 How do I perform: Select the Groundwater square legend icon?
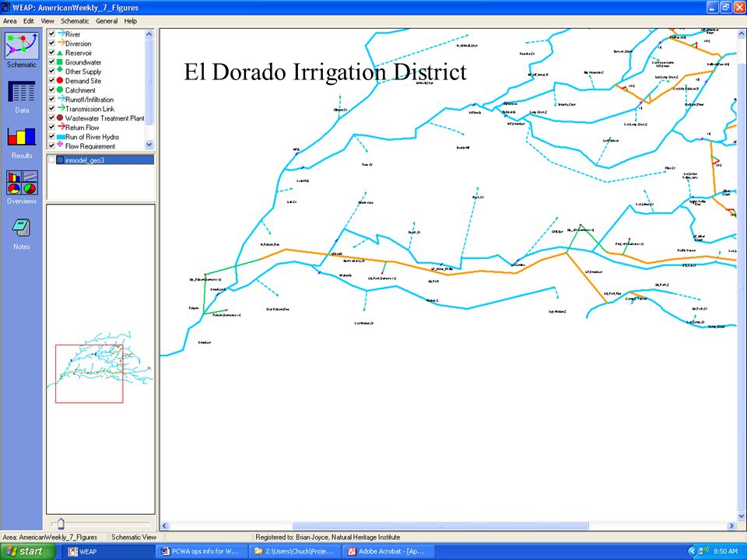[60, 62]
